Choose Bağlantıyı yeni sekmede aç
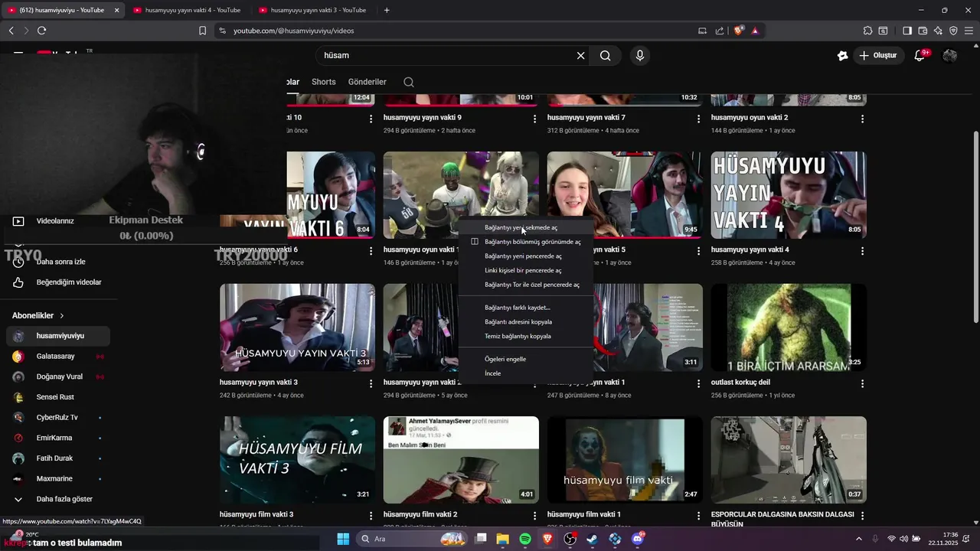 point(526,227)
